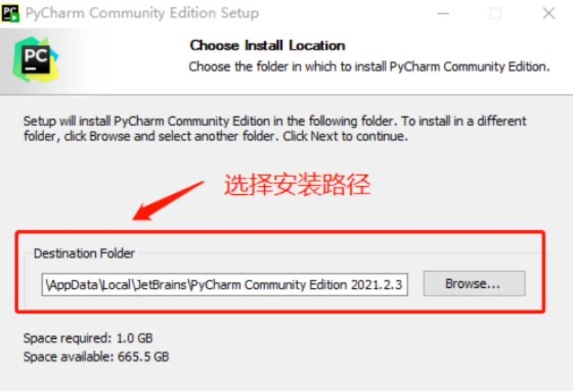
Task: Click the large PyCharm PC logo in header
Action: pos(35,59)
